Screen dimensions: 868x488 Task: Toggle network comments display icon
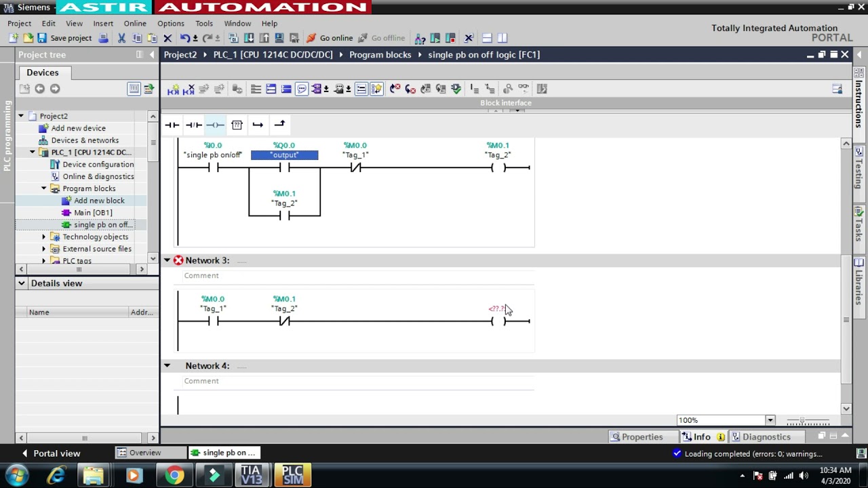pos(301,89)
